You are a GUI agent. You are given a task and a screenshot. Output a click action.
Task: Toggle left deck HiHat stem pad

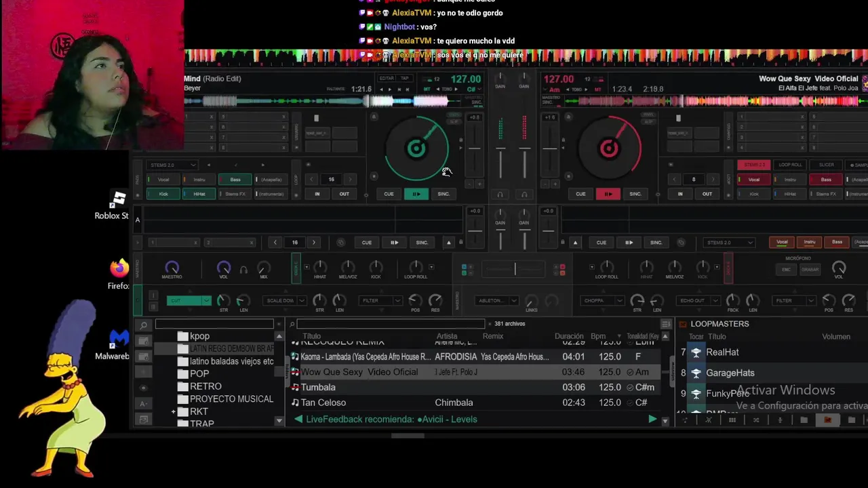tap(199, 194)
